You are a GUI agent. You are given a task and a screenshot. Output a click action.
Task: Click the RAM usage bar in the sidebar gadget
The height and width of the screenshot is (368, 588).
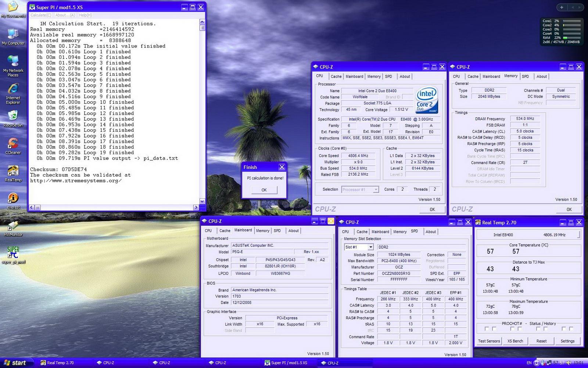click(571, 38)
